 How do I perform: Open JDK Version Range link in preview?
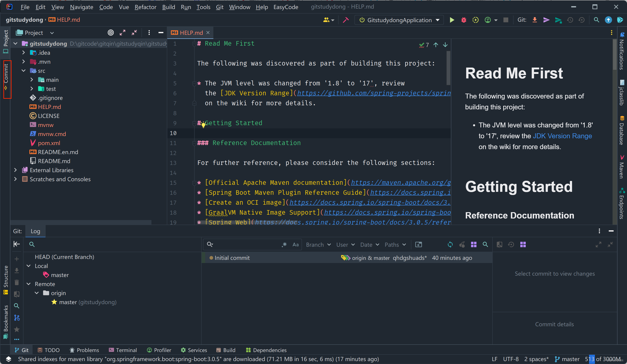click(562, 136)
